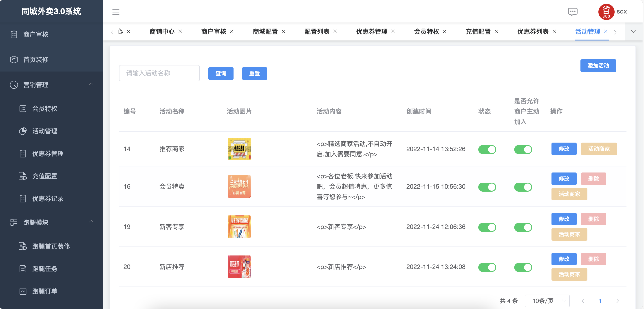Image resolution: width=644 pixels, height=309 pixels.
Task: Toggle merchant join switch for 新客专享
Action: tap(523, 227)
